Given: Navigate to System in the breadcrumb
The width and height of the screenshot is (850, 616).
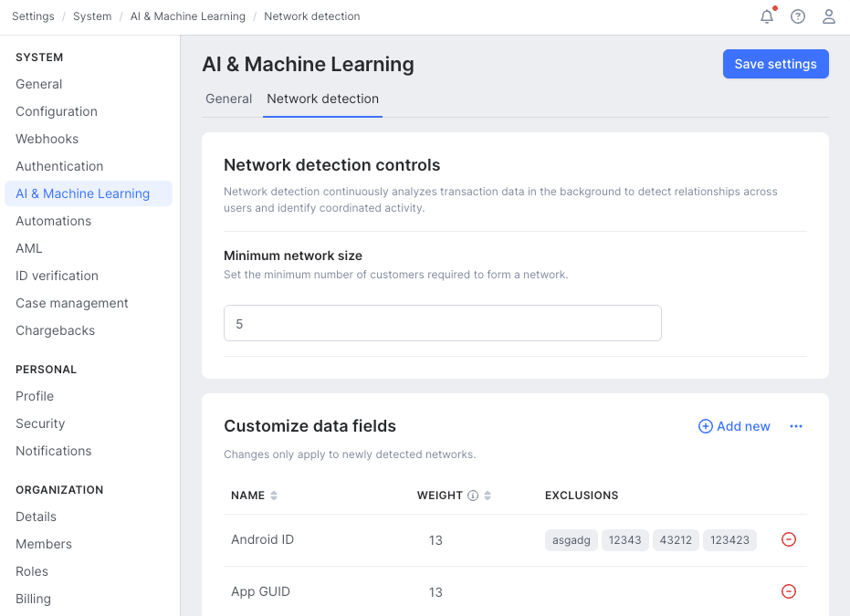Looking at the screenshot, I should pos(92,16).
